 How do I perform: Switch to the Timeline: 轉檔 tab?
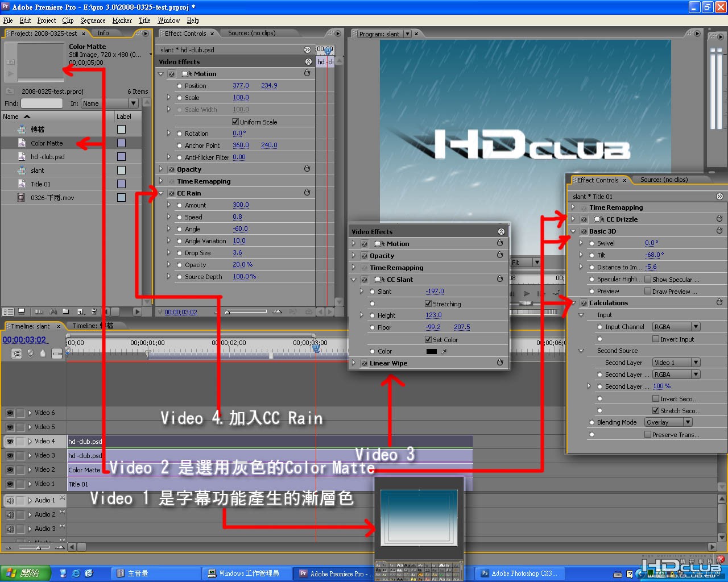[93, 326]
